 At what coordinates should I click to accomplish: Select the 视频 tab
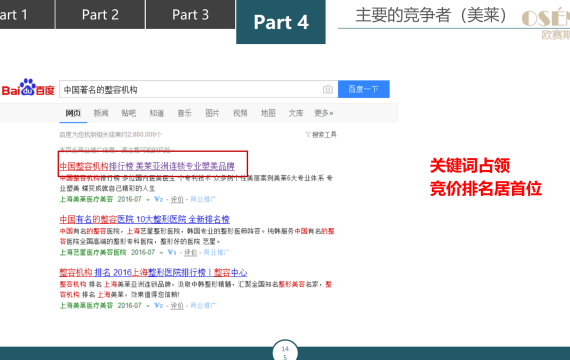[x=240, y=113]
